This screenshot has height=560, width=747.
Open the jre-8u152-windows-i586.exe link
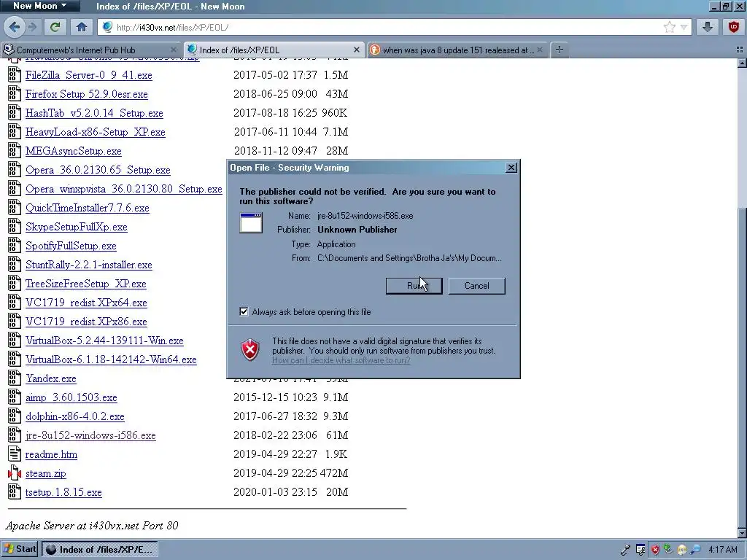click(90, 435)
